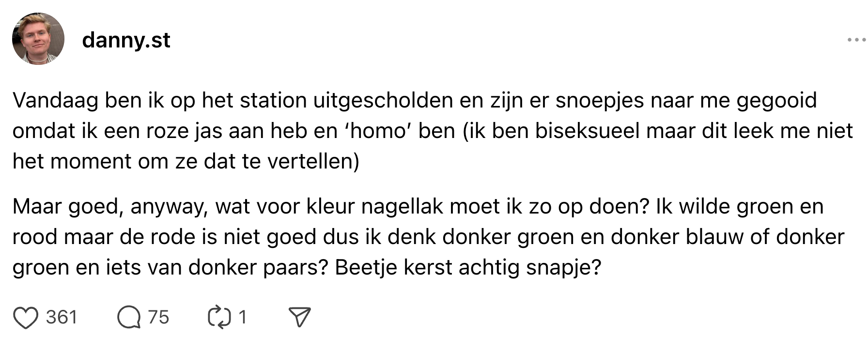Click the 75 replies count
868x337 pixels.
point(158,318)
